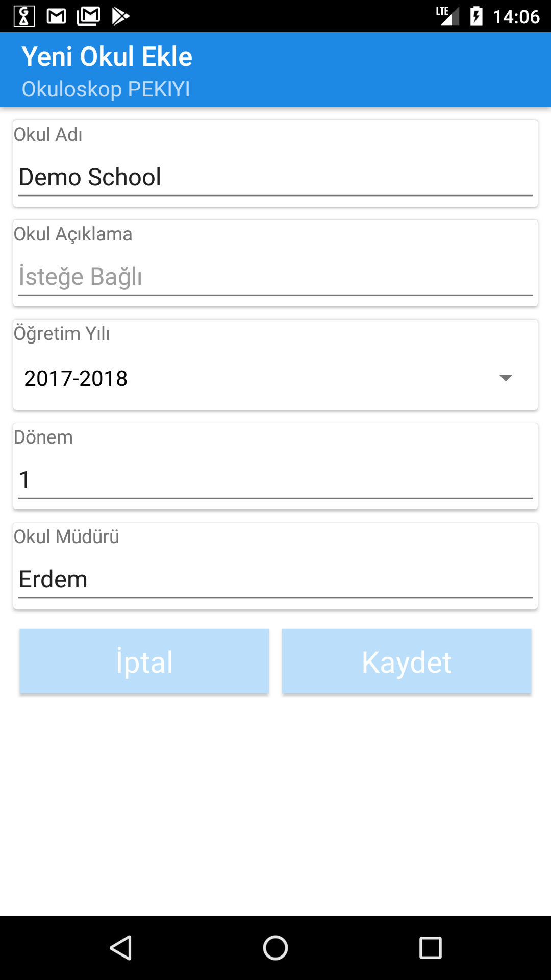The image size is (551, 980).
Task: Tap the leftmost status bar notification icon
Action: tap(24, 16)
